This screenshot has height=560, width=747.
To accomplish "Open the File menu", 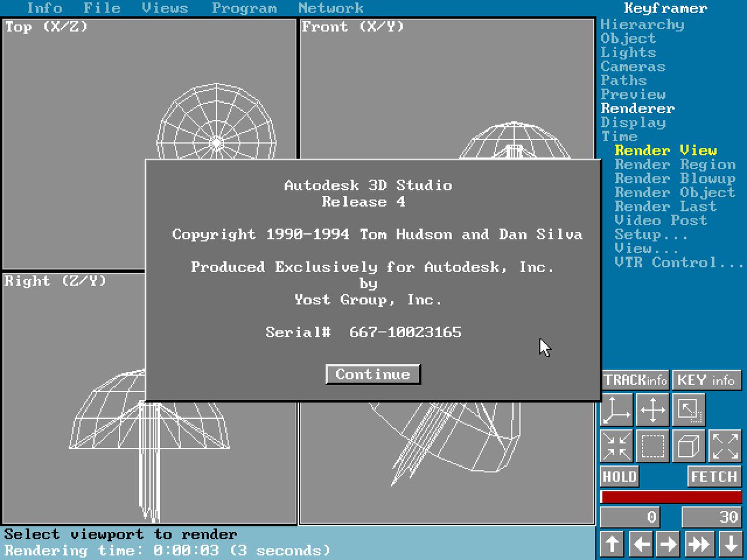I will [101, 8].
